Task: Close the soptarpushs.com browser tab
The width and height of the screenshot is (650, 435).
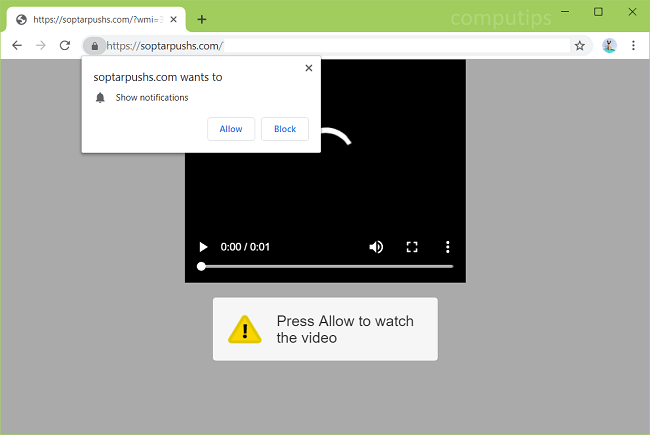Action: (x=174, y=19)
